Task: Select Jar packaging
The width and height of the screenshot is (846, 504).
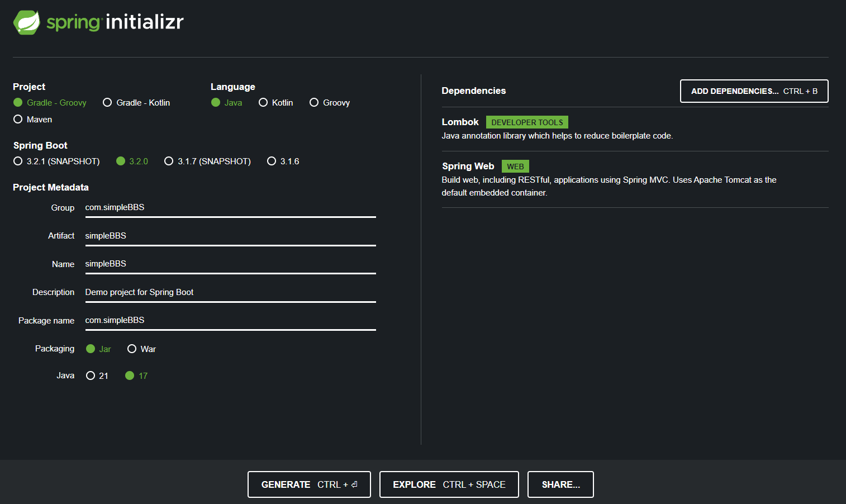Action: [98, 349]
